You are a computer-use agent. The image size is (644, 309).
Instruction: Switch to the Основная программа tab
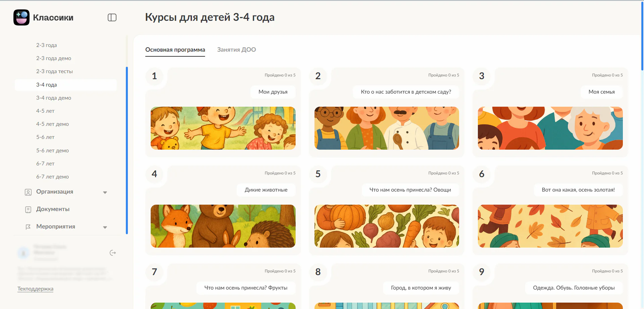(x=175, y=50)
